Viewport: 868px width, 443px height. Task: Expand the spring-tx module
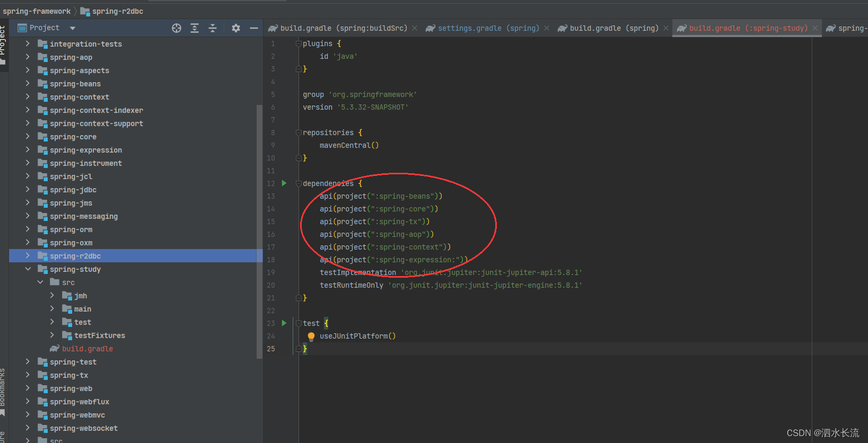pyautogui.click(x=28, y=375)
